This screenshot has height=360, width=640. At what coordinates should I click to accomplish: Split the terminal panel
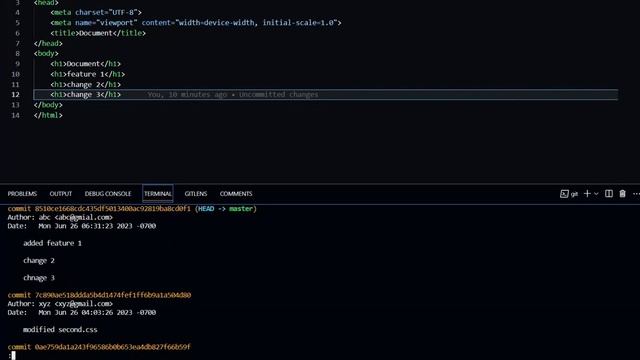pyautogui.click(x=609, y=193)
